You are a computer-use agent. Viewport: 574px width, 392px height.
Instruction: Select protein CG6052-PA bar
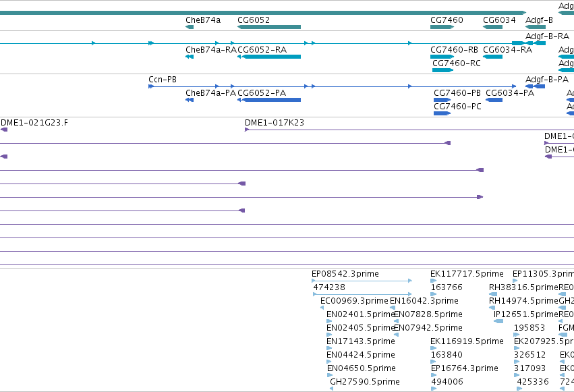(x=269, y=100)
